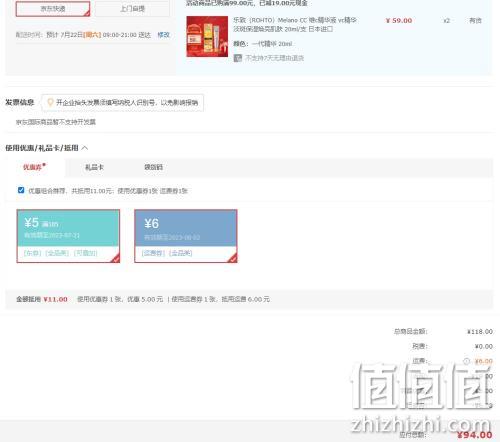
Task: Click the no 7-day return icon
Action: (x=238, y=58)
